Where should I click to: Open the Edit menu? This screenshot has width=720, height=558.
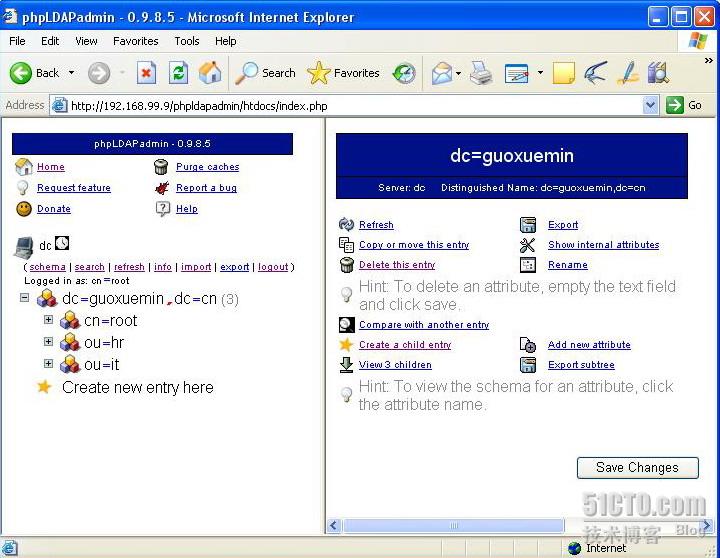(50, 41)
